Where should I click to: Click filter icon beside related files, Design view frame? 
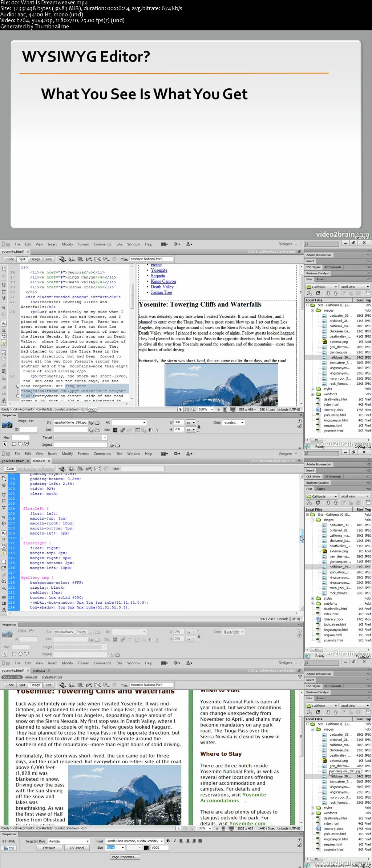coord(300,677)
